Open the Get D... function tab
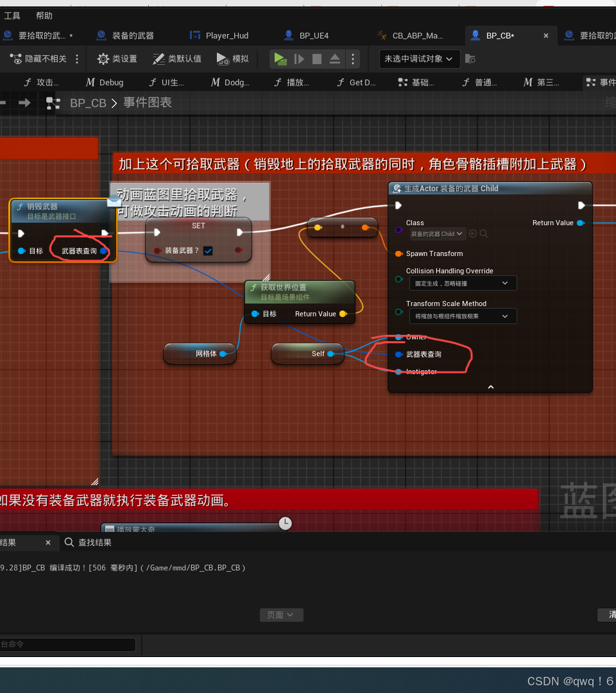Screen dimensions: 616x693 tap(356, 82)
